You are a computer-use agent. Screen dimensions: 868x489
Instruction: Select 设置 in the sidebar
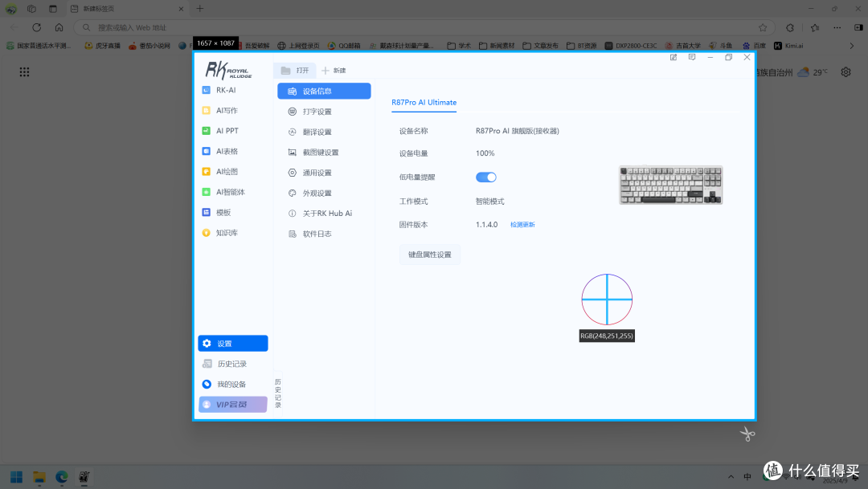click(x=233, y=344)
